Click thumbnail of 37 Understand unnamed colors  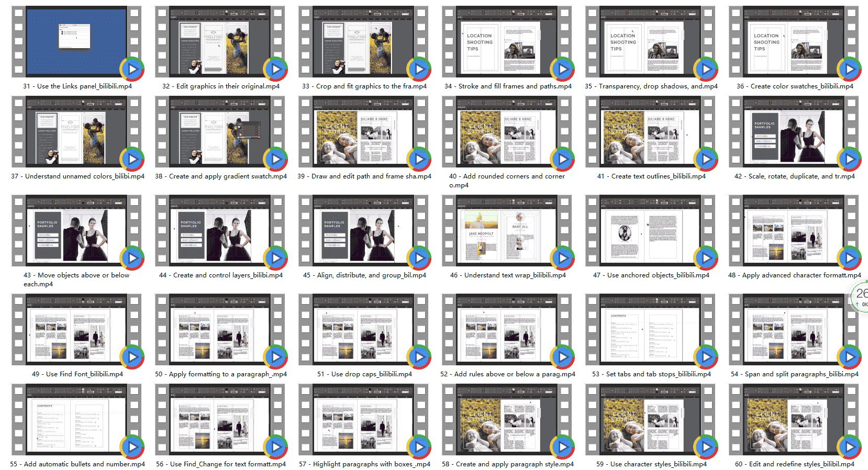[x=76, y=132]
